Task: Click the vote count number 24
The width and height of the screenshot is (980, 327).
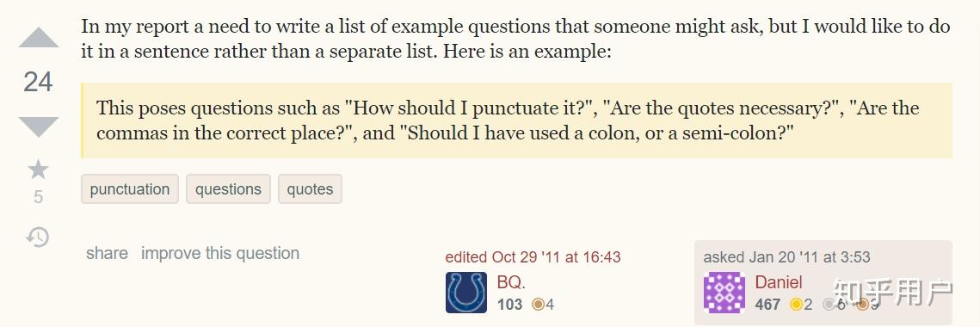Action: click(38, 82)
